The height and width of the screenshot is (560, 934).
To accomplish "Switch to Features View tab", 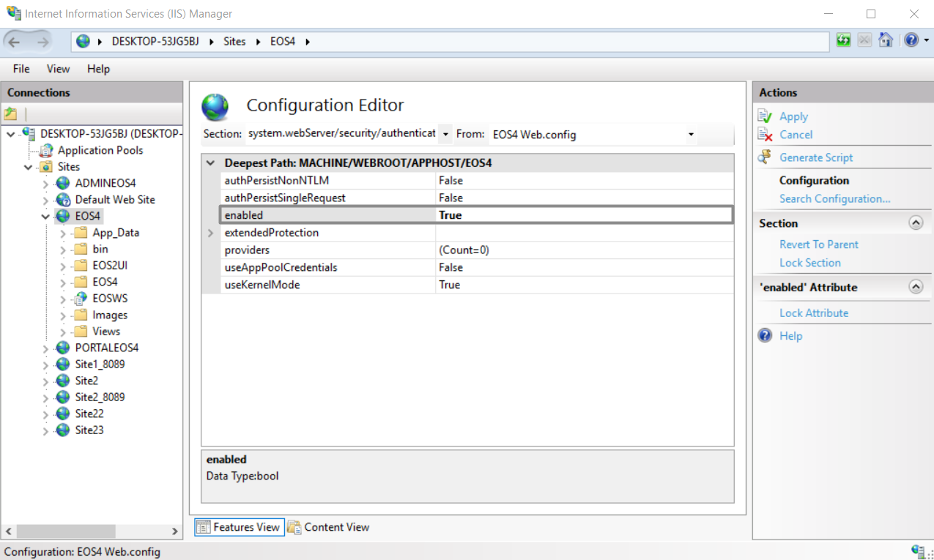I will pyautogui.click(x=239, y=527).
